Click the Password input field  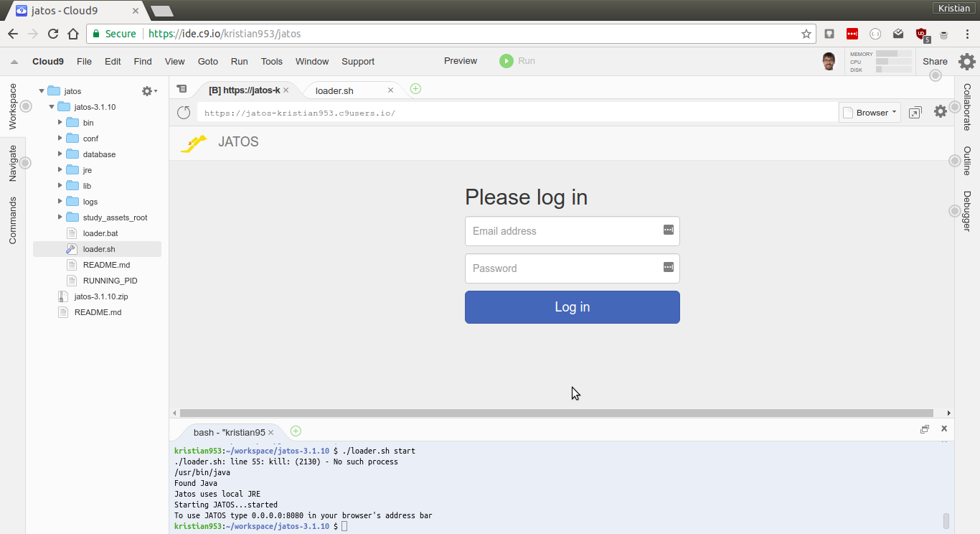(573, 268)
